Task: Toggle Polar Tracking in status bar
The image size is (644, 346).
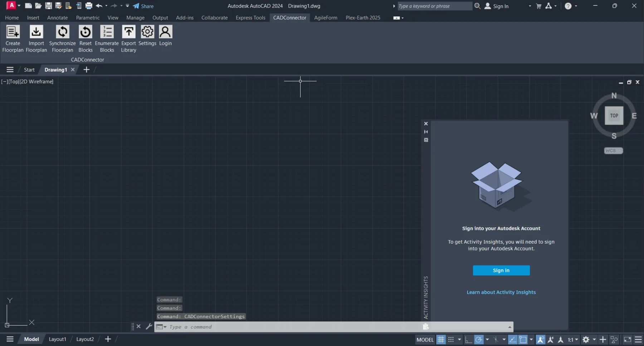Action: (x=479, y=340)
